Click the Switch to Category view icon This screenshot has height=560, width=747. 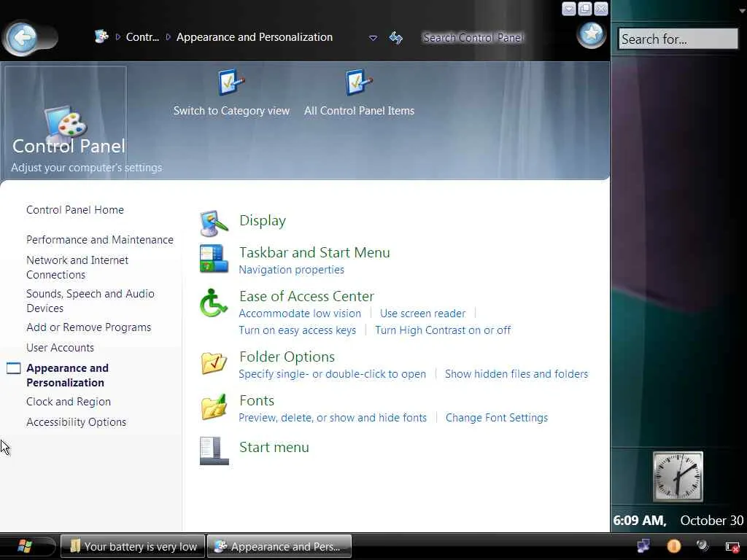[x=231, y=82]
